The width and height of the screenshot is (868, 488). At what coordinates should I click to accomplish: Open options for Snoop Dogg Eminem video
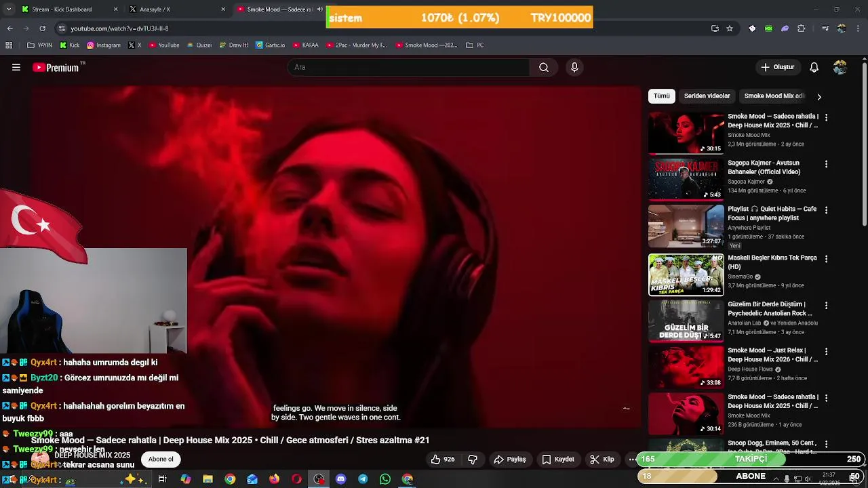pyautogui.click(x=826, y=445)
